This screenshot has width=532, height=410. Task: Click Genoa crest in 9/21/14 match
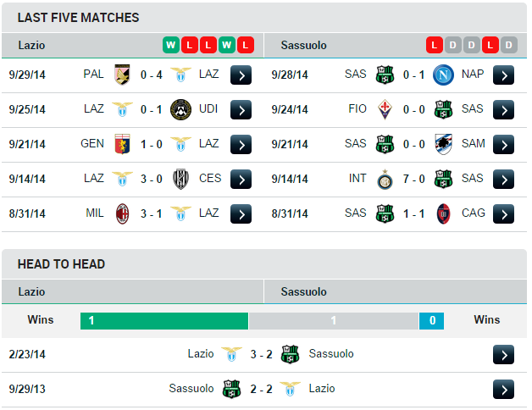[121, 144]
